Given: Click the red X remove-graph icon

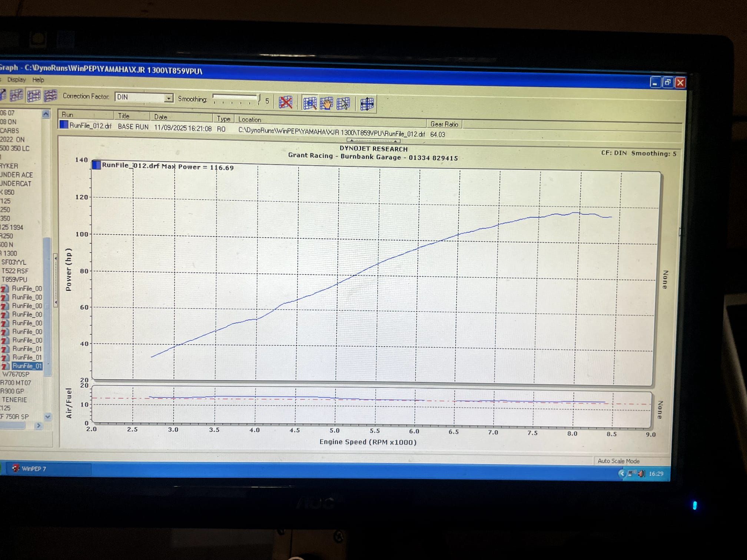Looking at the screenshot, I should tap(285, 102).
